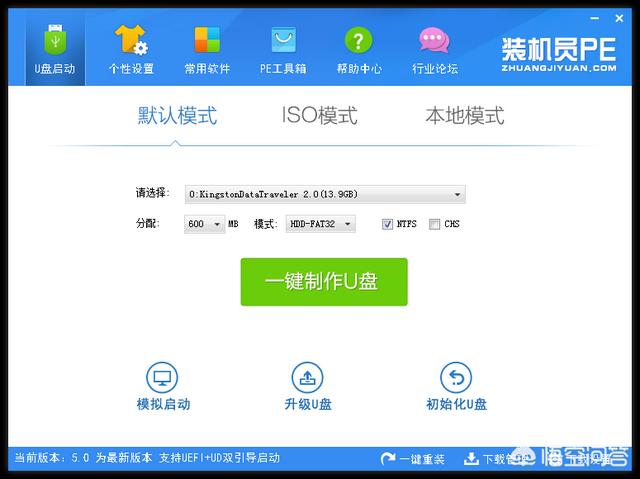Open 个性设置 shirt icon
The image size is (640, 479).
point(131,40)
